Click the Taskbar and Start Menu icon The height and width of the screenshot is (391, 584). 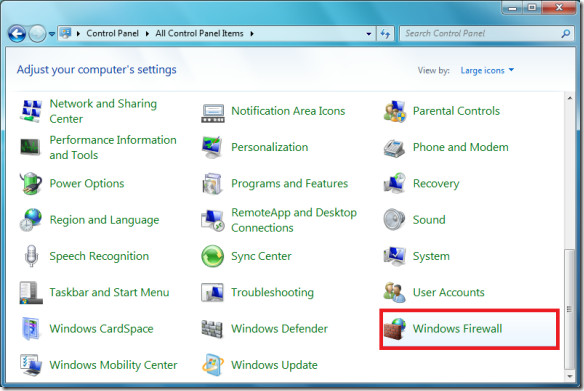pos(31,292)
